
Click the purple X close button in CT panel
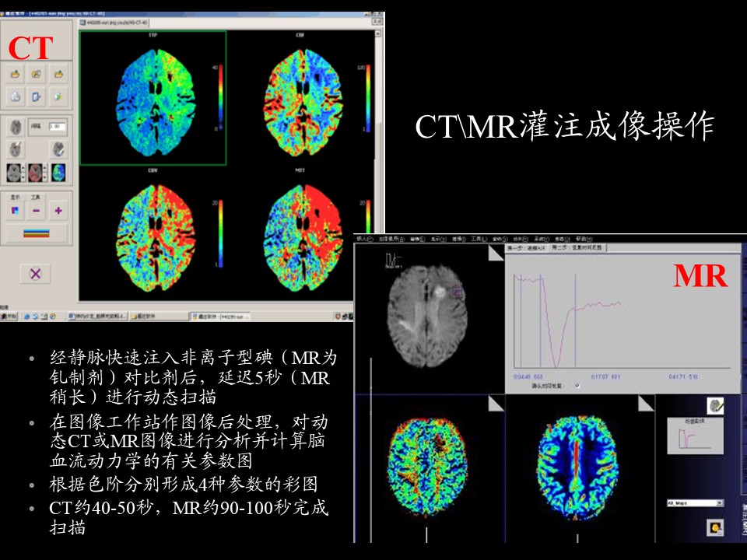[35, 274]
